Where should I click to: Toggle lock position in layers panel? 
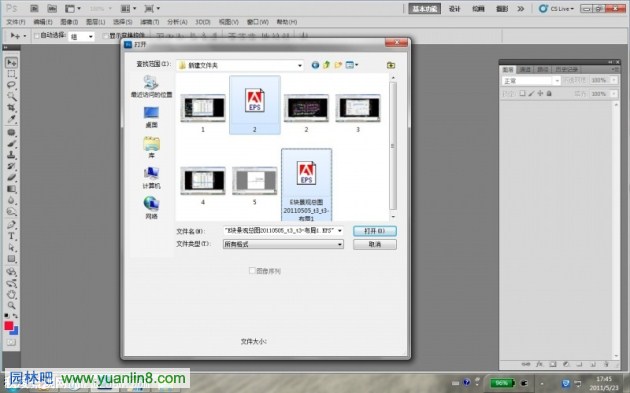pos(540,94)
